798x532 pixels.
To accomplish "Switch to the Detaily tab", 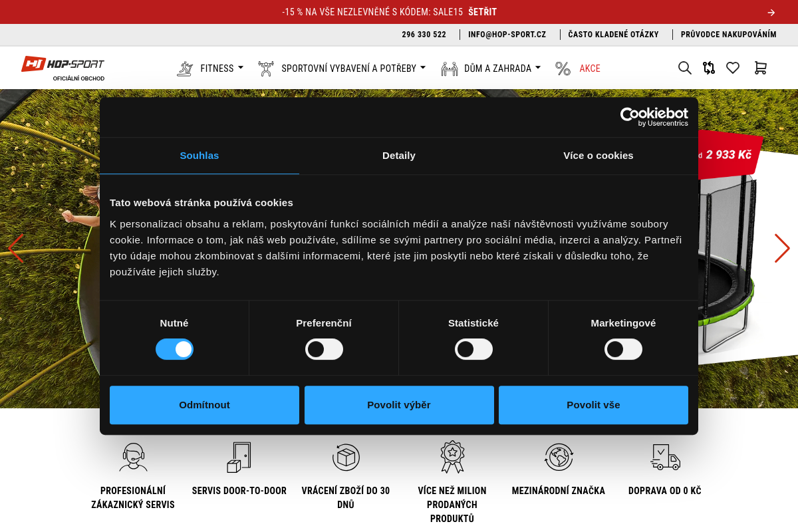I will click(398, 156).
